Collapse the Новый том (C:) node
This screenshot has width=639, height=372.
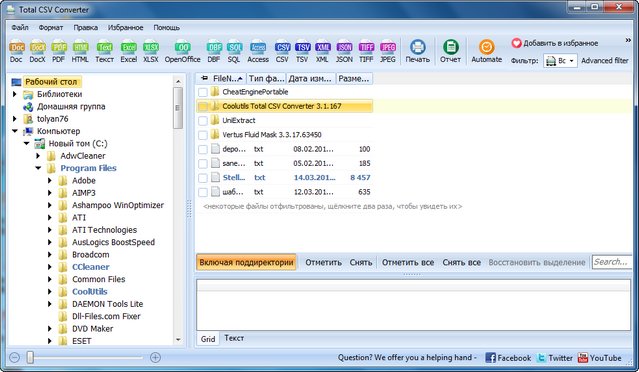click(x=26, y=143)
